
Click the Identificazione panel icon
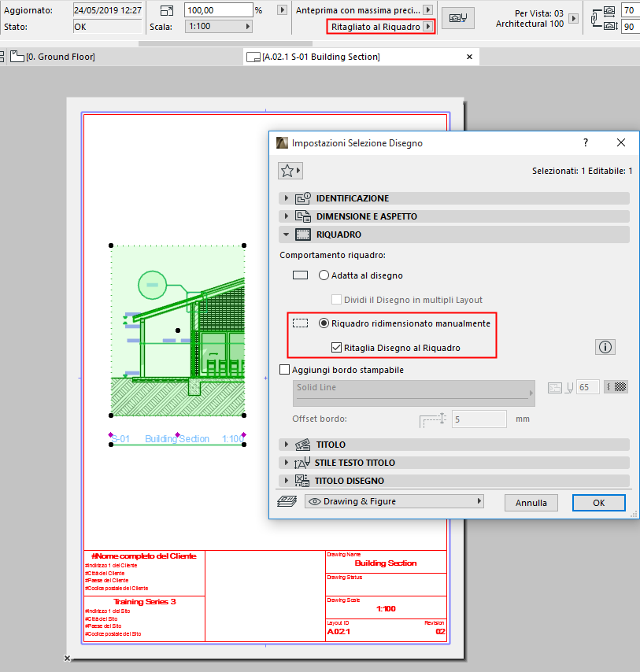[x=302, y=198]
